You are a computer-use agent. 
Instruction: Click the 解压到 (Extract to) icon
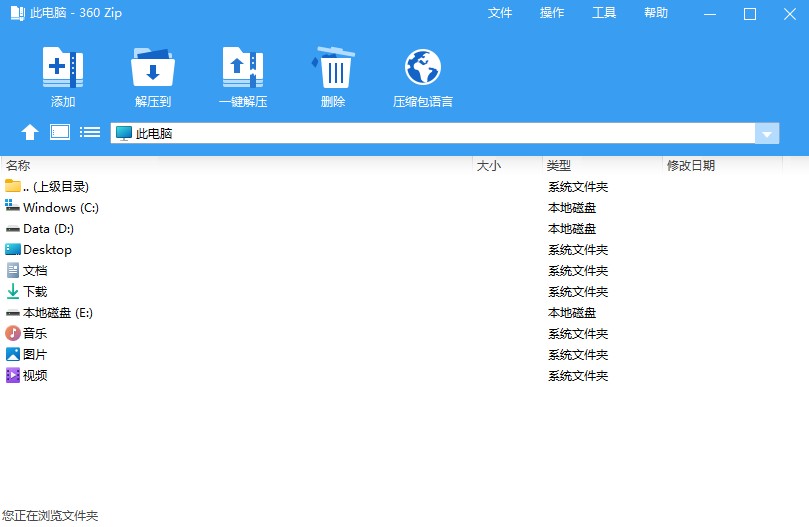(x=153, y=68)
